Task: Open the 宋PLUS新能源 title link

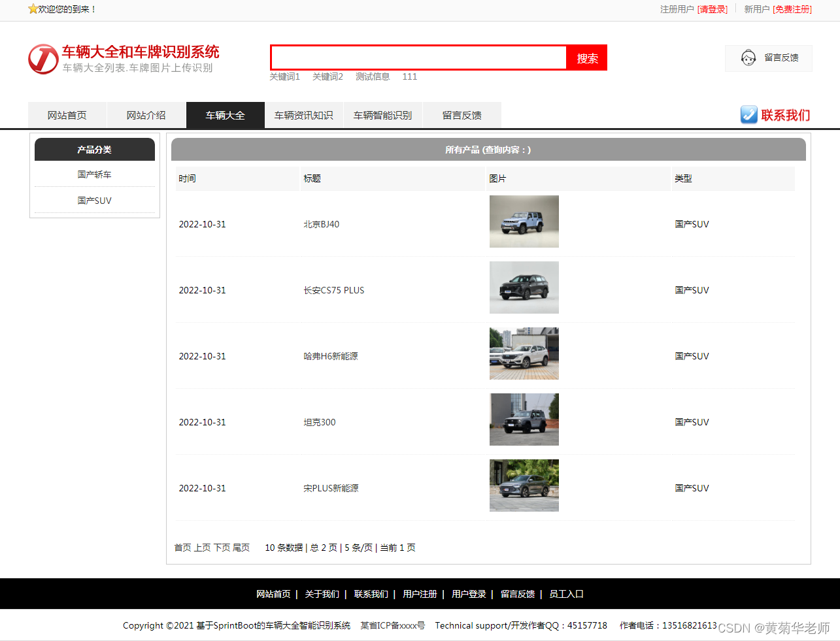Action: pos(331,488)
